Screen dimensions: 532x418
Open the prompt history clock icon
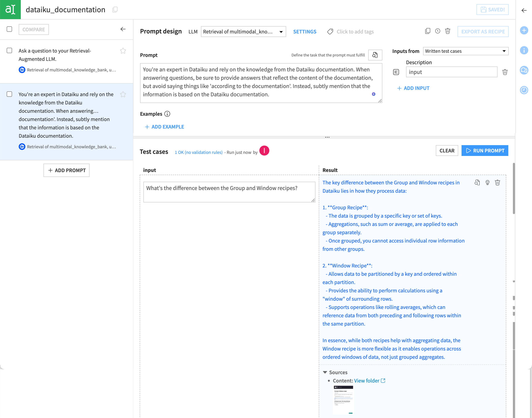click(x=438, y=31)
